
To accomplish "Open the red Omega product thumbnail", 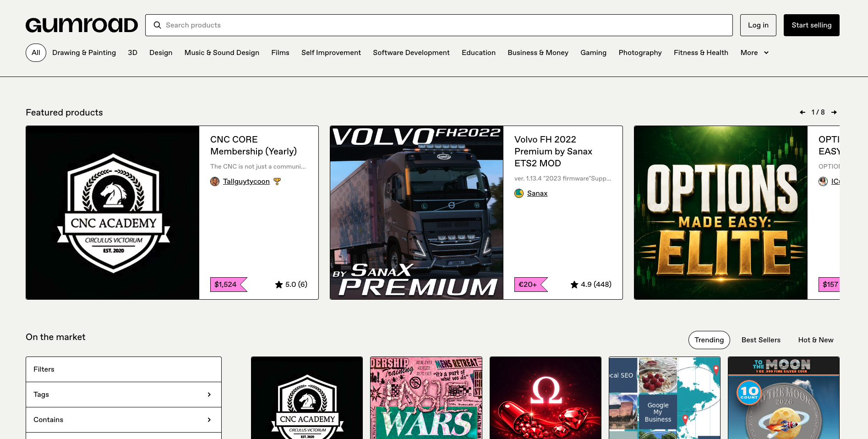I will pos(546,398).
